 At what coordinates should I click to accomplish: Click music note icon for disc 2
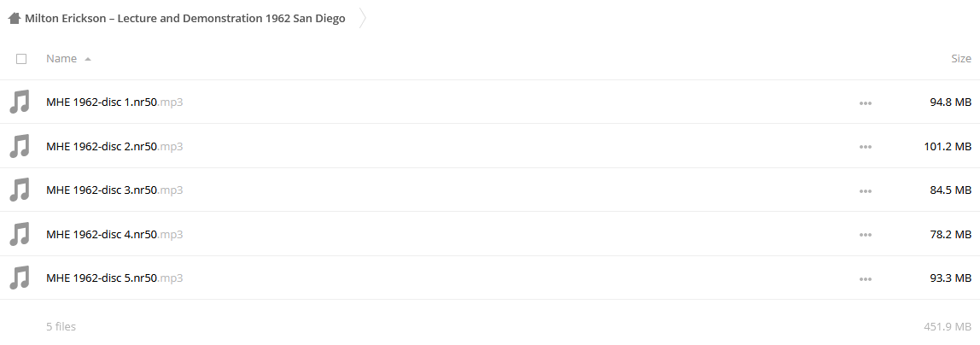(x=20, y=146)
